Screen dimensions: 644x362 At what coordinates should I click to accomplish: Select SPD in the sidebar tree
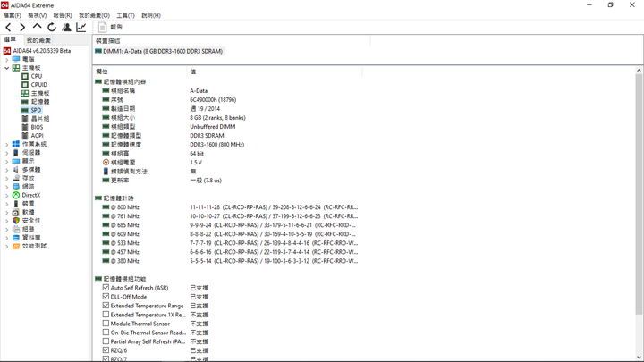(x=36, y=110)
